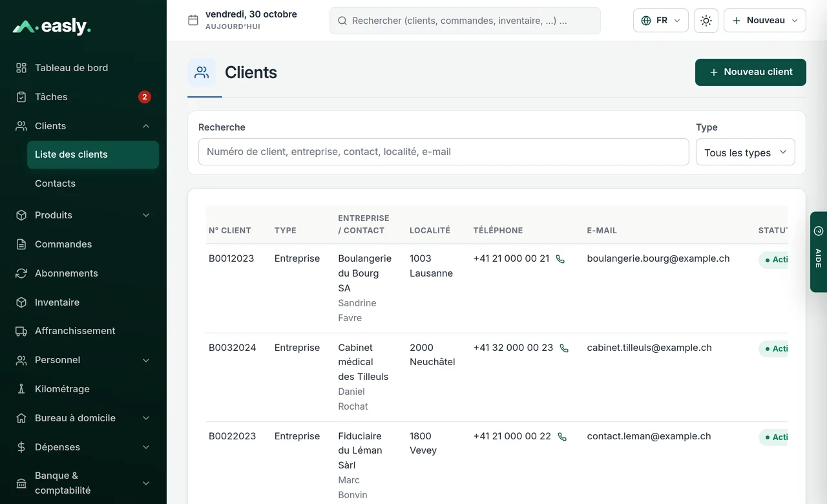Viewport: 827px width, 504px height.
Task: Open the AIDE help side tab
Action: tap(819, 252)
